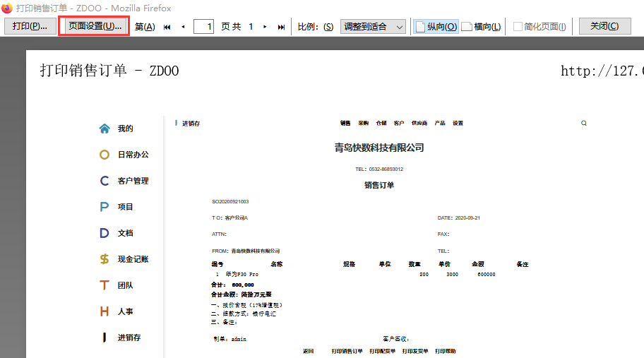Close print preview with 关闭 button
The width and height of the screenshot is (644, 358).
(x=604, y=26)
